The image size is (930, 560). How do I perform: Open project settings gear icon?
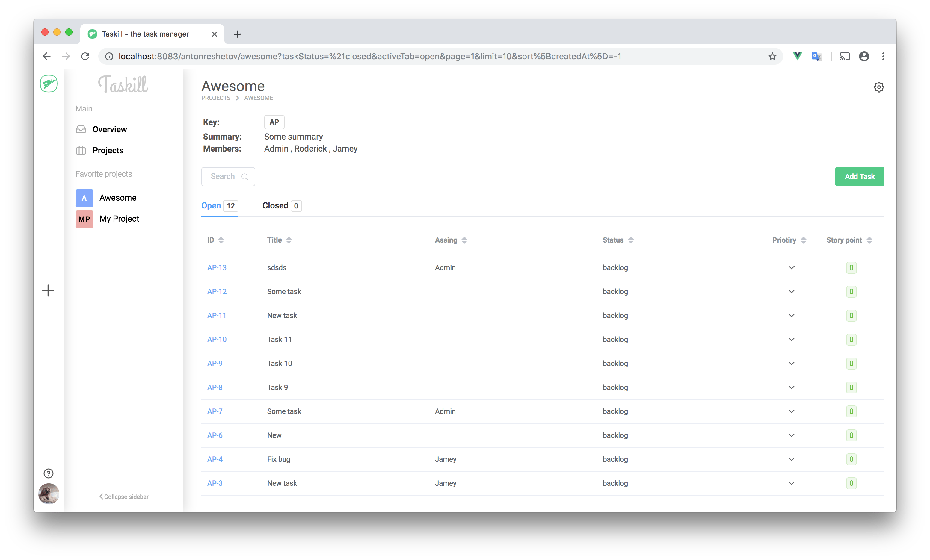[879, 87]
